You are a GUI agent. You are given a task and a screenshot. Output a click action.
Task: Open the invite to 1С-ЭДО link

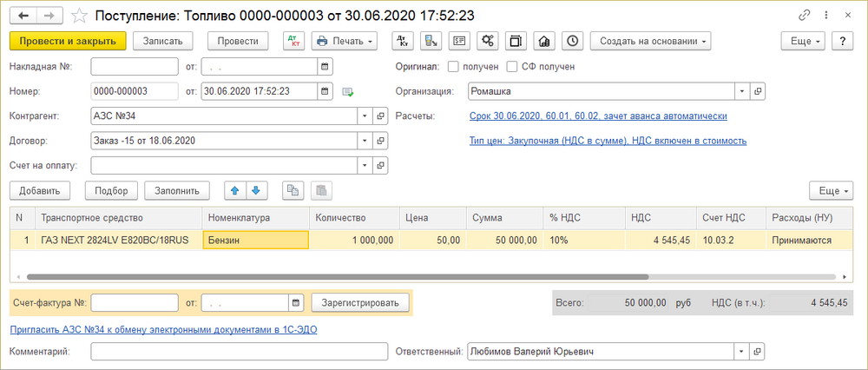[x=164, y=330]
